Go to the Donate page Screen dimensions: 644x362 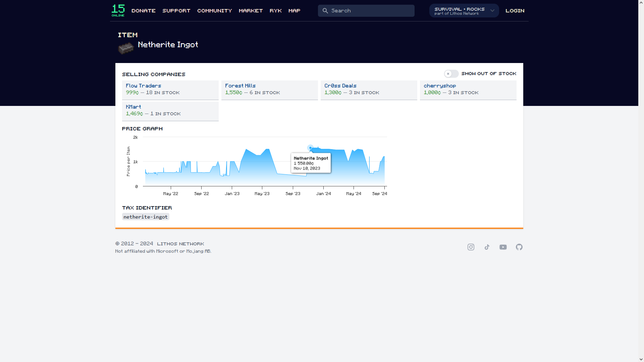click(144, 11)
